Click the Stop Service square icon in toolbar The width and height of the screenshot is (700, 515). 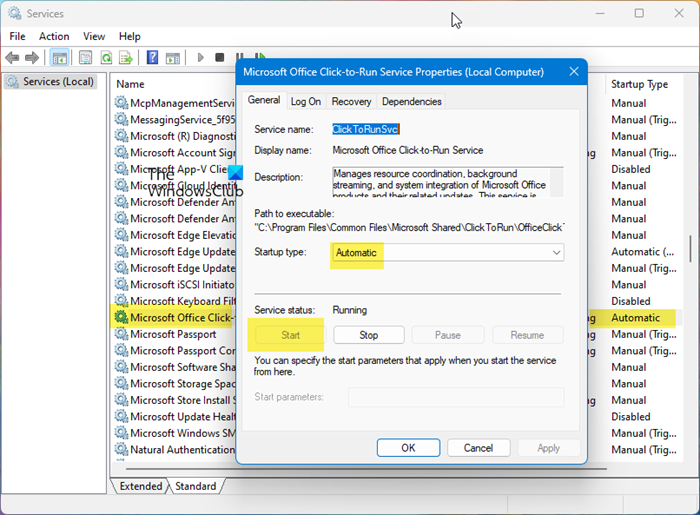219,58
